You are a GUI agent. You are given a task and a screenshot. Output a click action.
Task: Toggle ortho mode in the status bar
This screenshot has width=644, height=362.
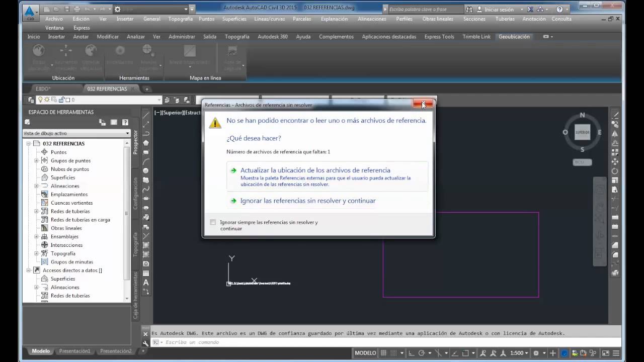(412, 353)
